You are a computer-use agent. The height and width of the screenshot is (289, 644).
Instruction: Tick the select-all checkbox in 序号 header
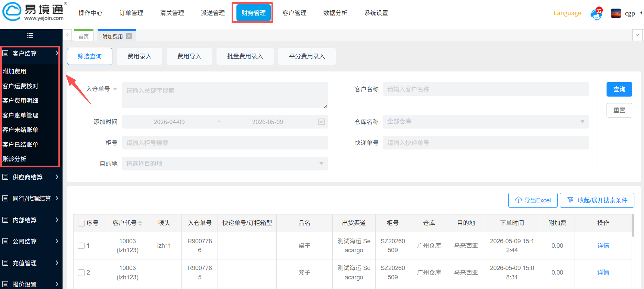point(81,223)
